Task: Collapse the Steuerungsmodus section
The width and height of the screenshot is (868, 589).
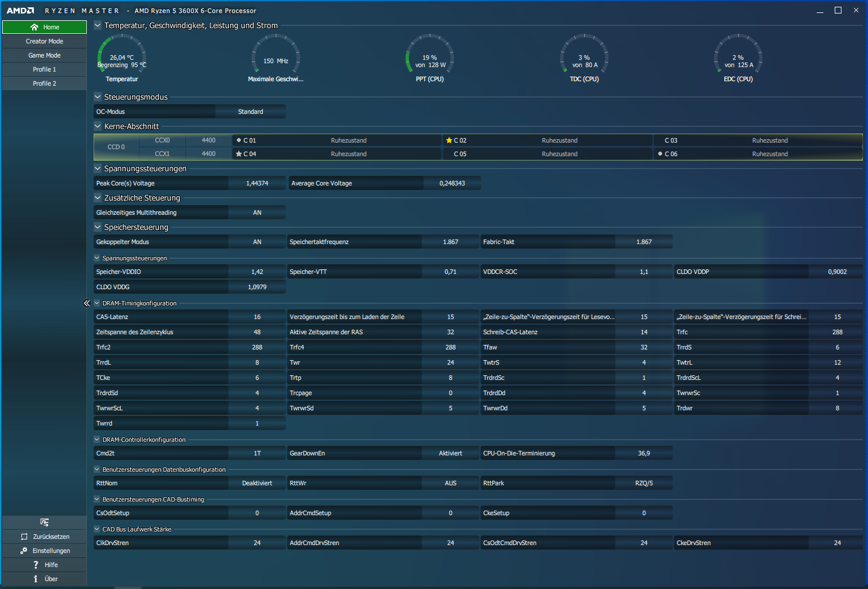Action: (98, 97)
